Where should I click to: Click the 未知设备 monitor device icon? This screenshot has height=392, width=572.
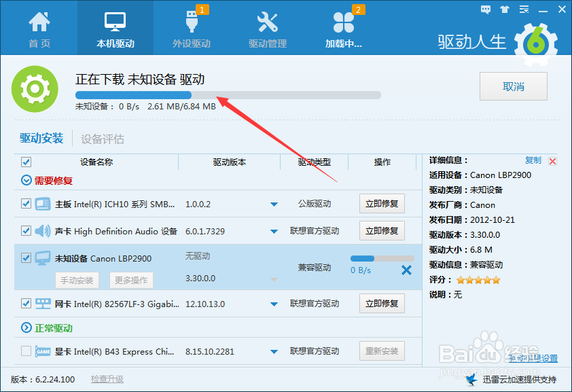tap(43, 258)
